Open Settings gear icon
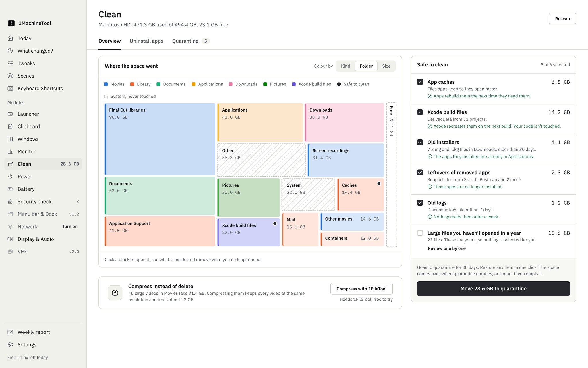The height and width of the screenshot is (368, 588). tap(10, 345)
